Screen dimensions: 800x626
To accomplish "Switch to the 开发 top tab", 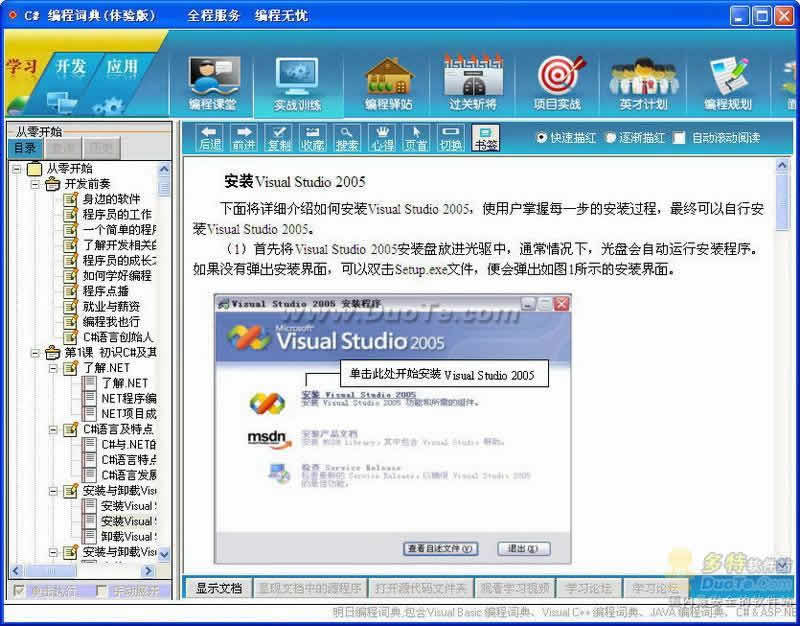I will [x=71, y=66].
